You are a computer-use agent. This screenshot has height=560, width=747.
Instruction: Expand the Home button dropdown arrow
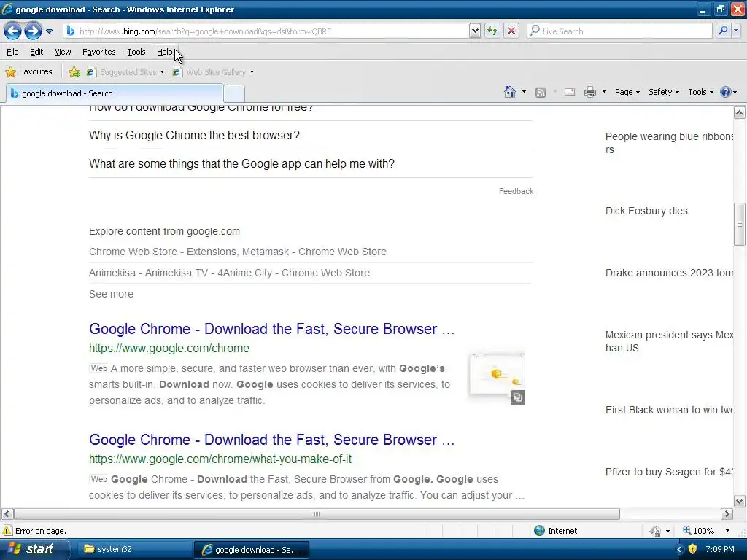(x=524, y=92)
